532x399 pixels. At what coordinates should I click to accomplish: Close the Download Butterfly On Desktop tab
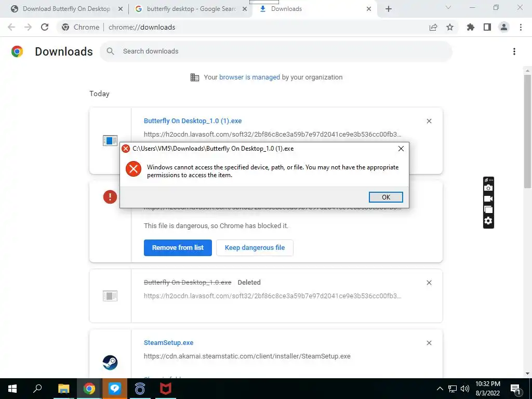pyautogui.click(x=120, y=9)
